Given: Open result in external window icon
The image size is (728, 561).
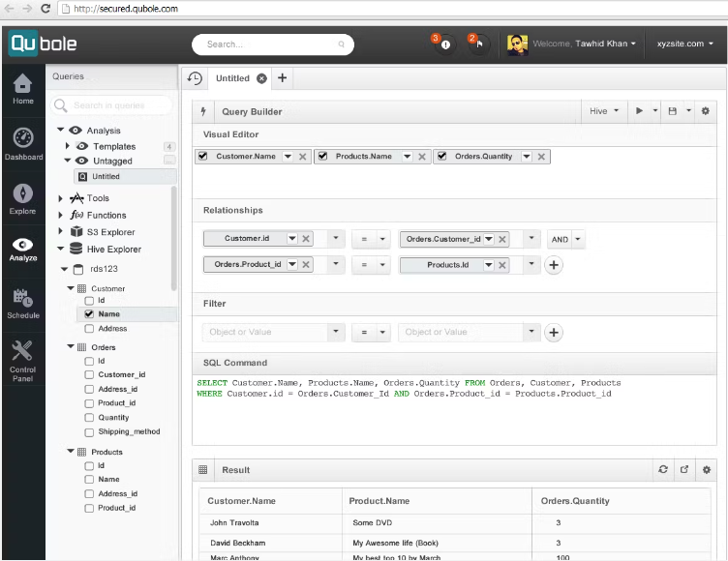Looking at the screenshot, I should [684, 469].
